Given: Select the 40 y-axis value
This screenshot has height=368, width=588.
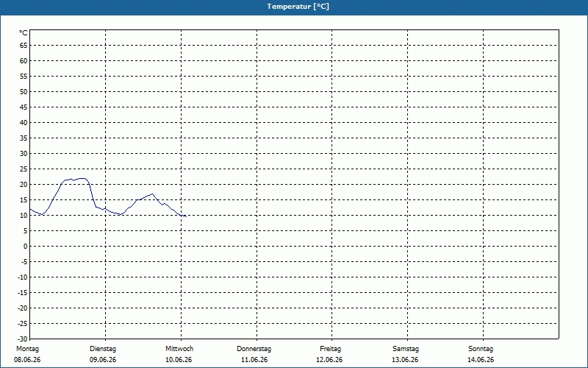Looking at the screenshot, I should click(24, 122).
